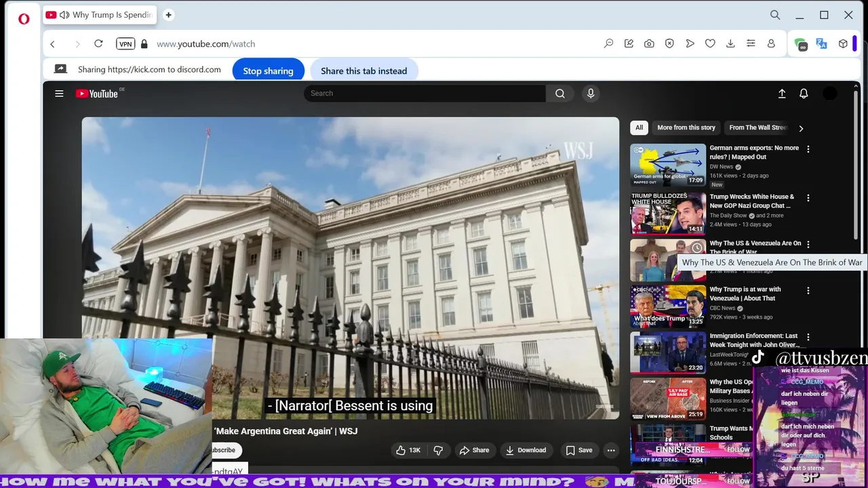Viewport: 868px width, 488px height.
Task: Select From The Wall Street chip
Action: point(757,127)
